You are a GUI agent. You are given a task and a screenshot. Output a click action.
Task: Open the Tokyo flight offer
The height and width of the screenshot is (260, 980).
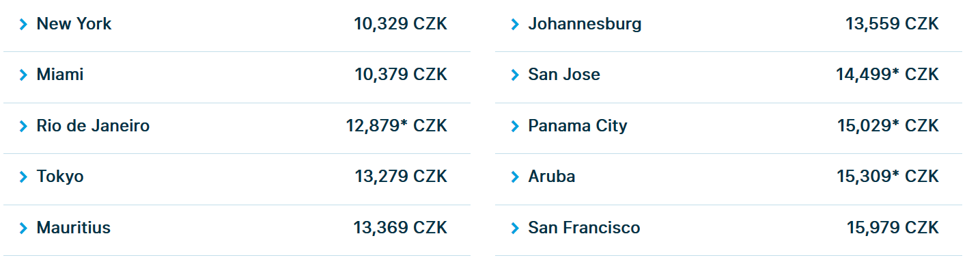(x=60, y=177)
